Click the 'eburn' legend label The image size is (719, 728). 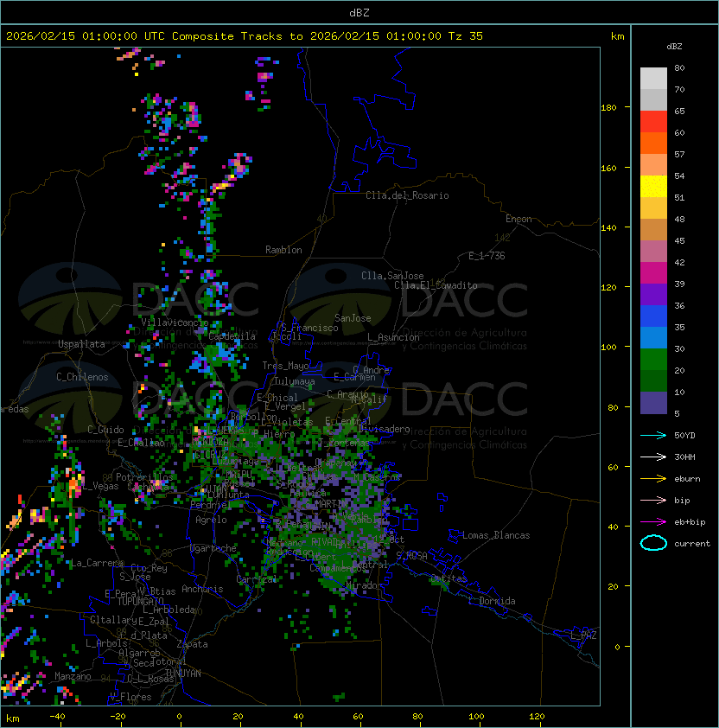coord(687,479)
